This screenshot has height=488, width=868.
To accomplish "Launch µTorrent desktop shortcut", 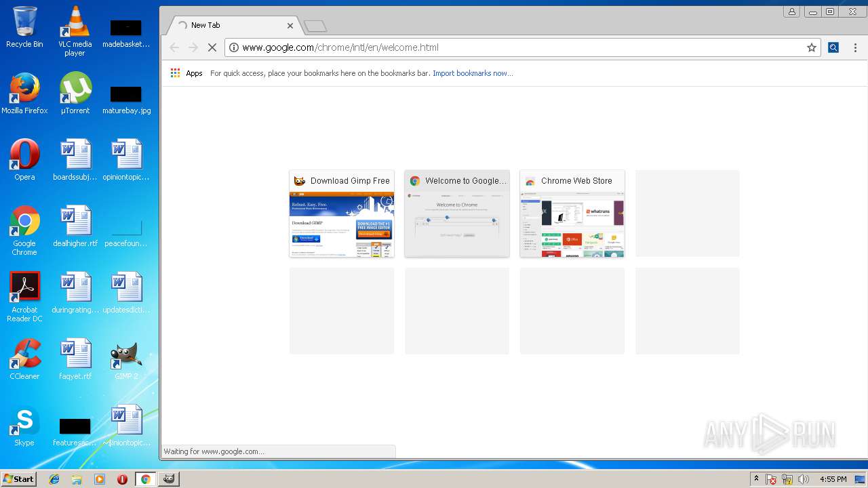I will point(75,94).
